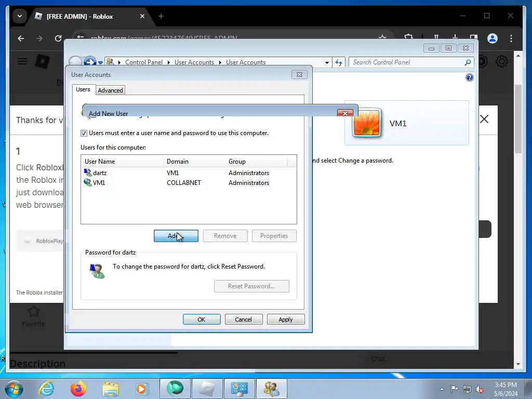The height and width of the screenshot is (399, 532).
Task: Select the VM1 COLLABNET user row
Action: [188, 183]
